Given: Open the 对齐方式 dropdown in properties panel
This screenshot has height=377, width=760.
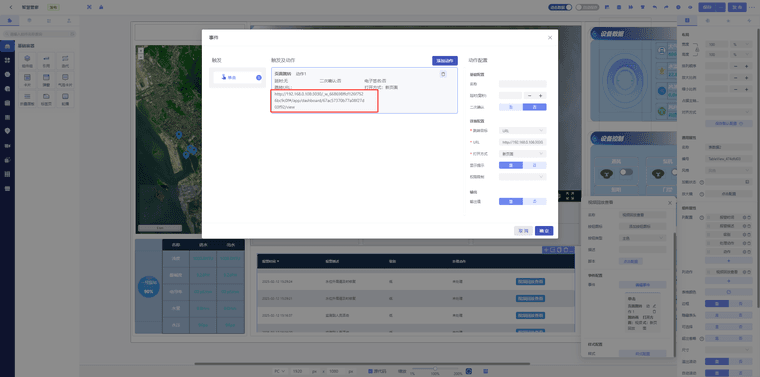Looking at the screenshot, I should click(x=728, y=112).
